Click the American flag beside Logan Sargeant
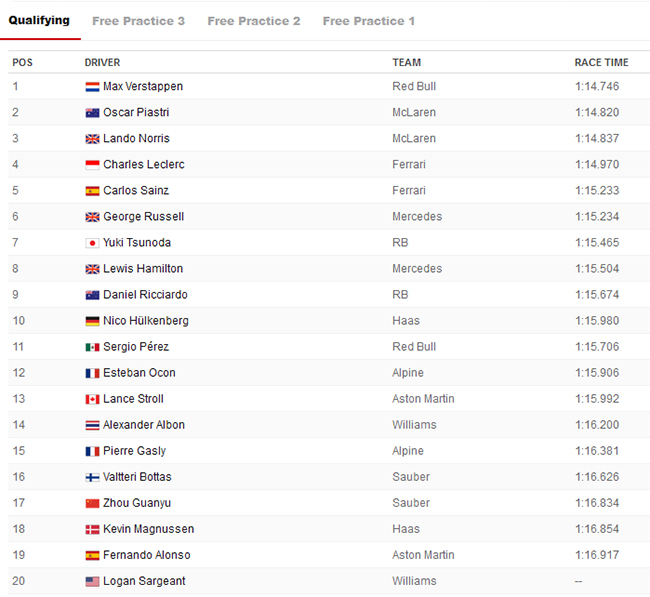 coord(92,581)
